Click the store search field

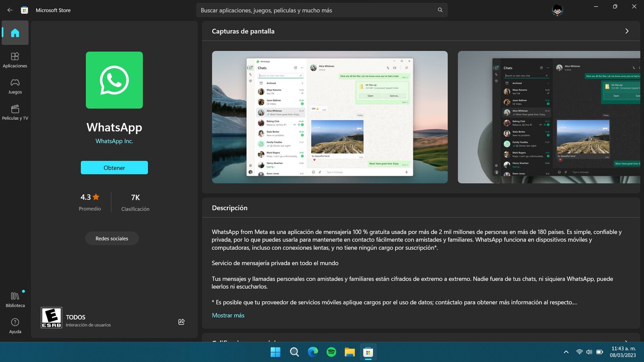click(x=322, y=10)
